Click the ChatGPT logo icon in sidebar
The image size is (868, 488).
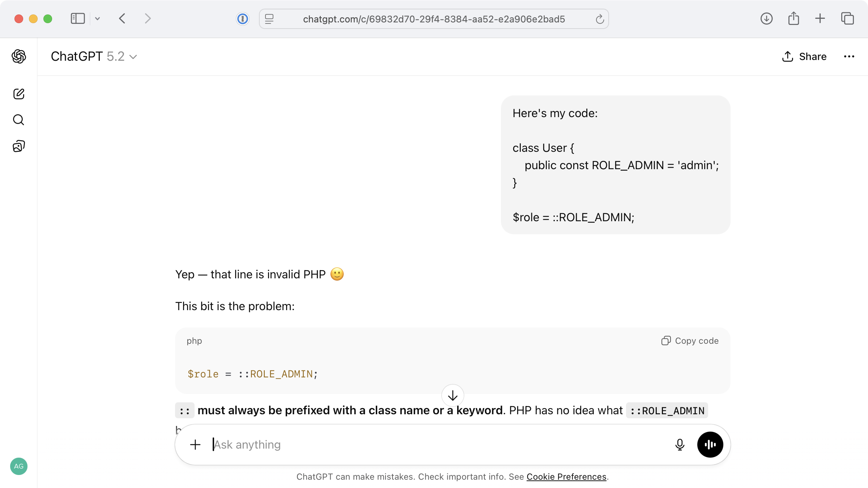click(19, 56)
